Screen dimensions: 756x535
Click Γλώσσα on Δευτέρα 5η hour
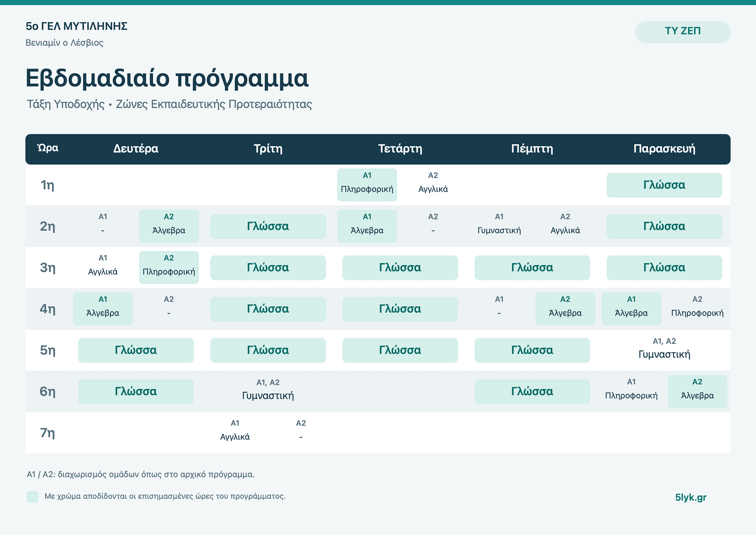tap(136, 350)
